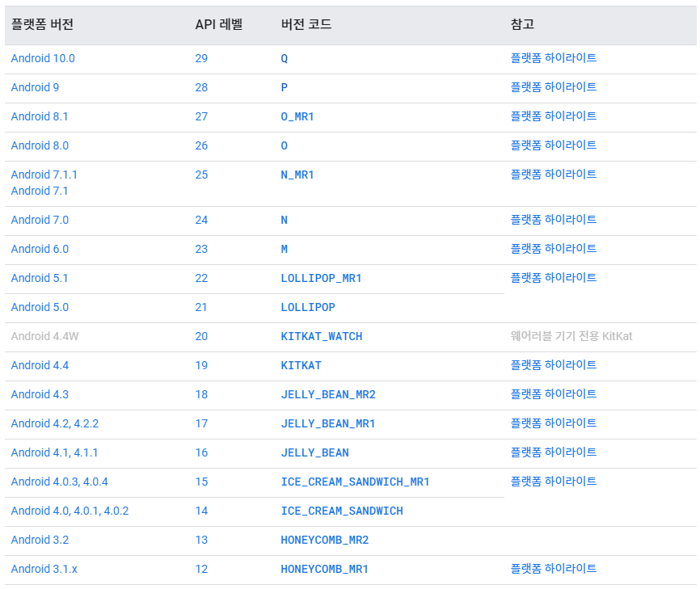Click API level 20 cell
The height and width of the screenshot is (589, 700).
(201, 336)
